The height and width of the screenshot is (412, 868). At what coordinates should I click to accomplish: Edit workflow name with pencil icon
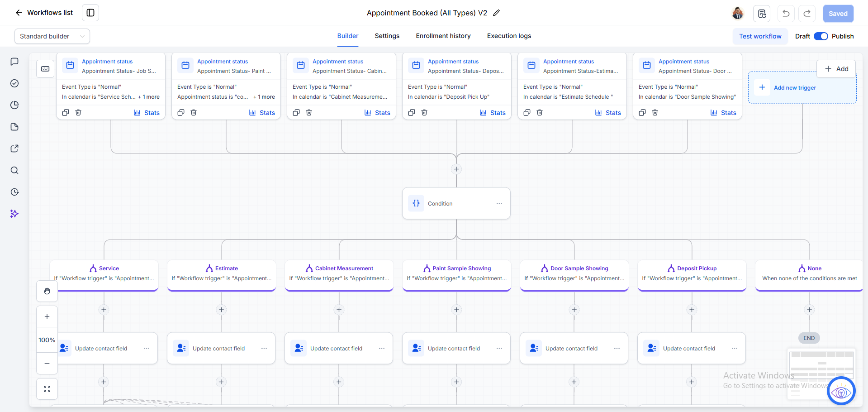496,13
